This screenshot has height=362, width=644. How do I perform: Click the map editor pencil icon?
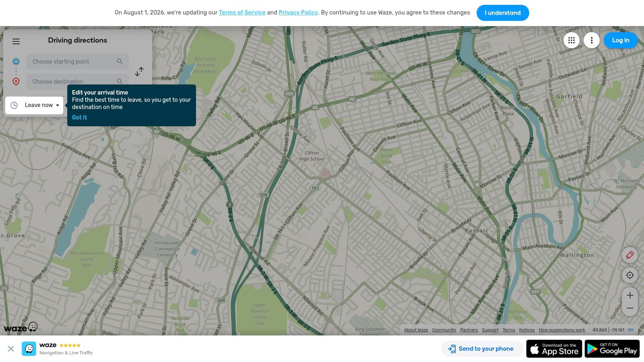click(x=630, y=255)
